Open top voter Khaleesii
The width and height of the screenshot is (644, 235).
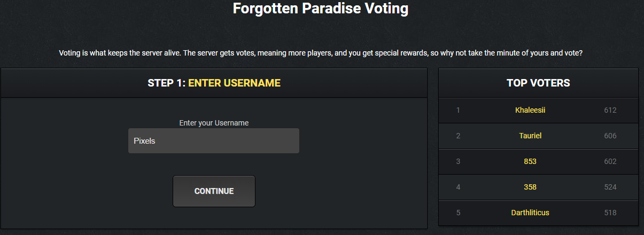point(530,110)
